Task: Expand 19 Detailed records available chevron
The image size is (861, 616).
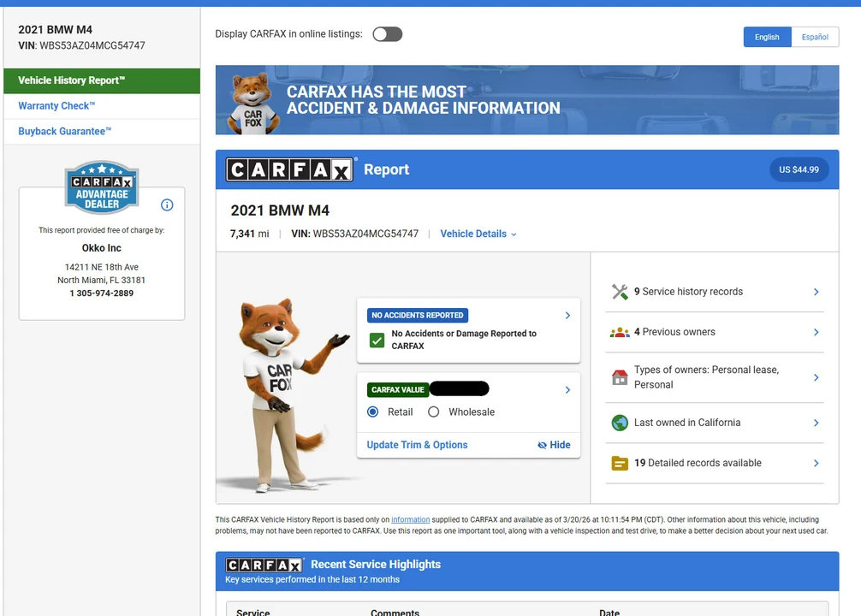Action: 816,464
